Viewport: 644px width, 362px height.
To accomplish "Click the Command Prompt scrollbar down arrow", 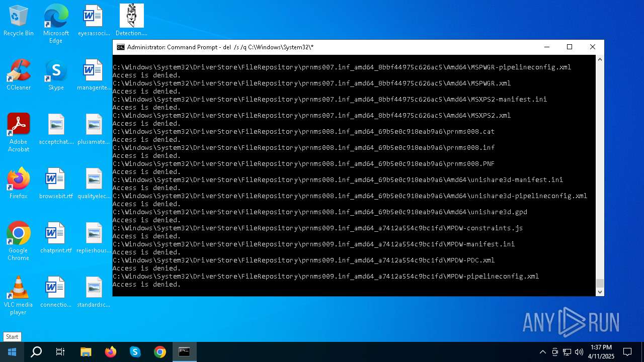I will pyautogui.click(x=600, y=292).
